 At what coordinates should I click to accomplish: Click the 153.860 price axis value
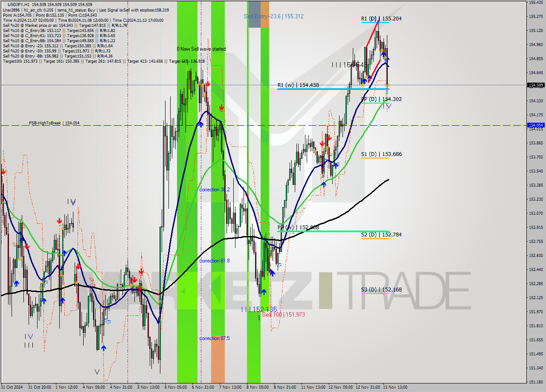536,143
